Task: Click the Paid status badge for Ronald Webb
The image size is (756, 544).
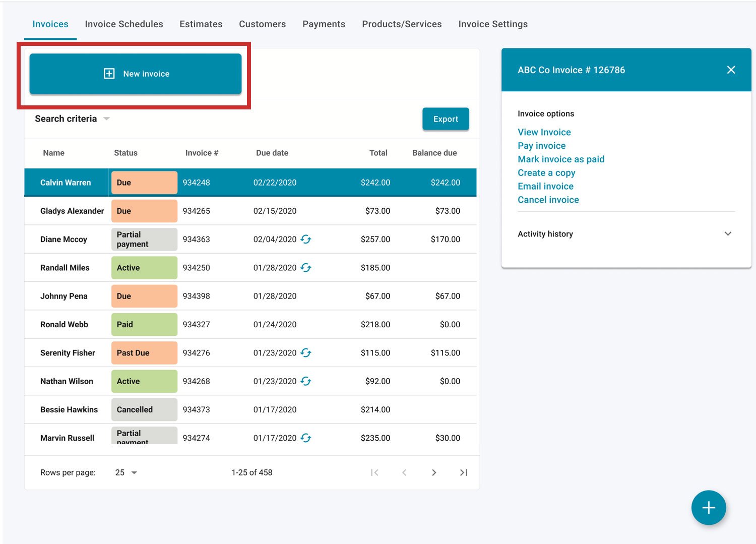Action: (144, 324)
